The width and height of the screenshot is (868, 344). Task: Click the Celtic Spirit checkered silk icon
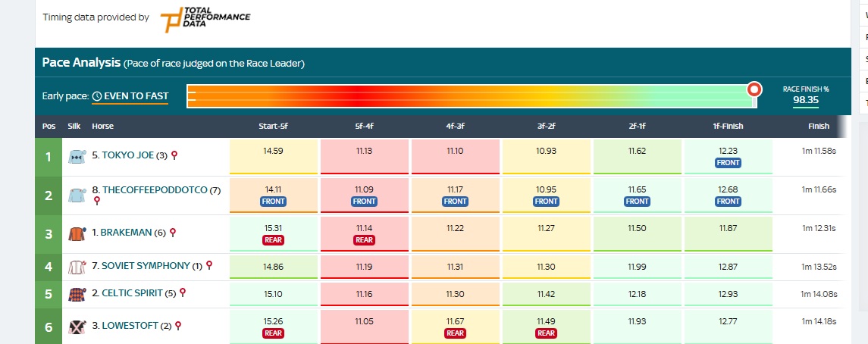(75, 293)
